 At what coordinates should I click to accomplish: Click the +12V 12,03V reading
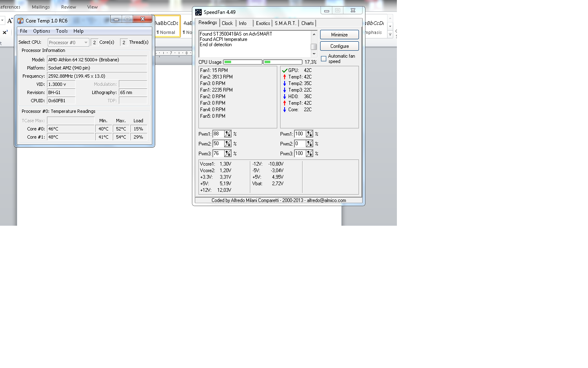point(216,190)
